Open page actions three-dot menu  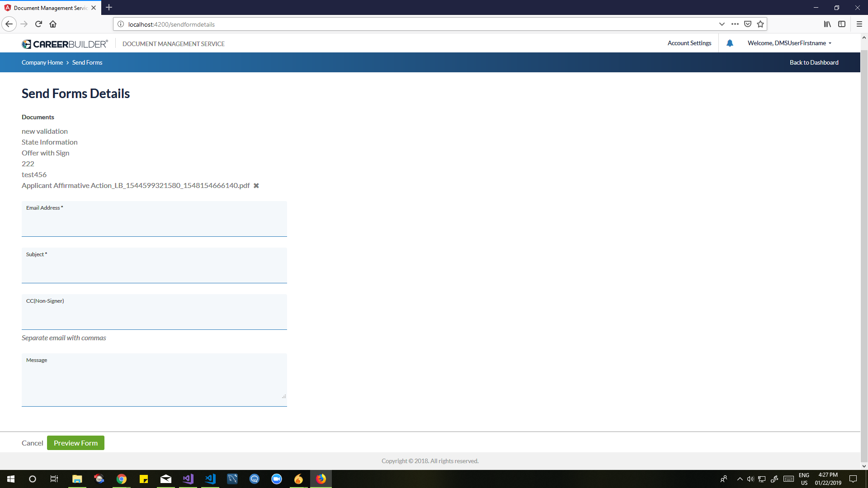click(735, 24)
